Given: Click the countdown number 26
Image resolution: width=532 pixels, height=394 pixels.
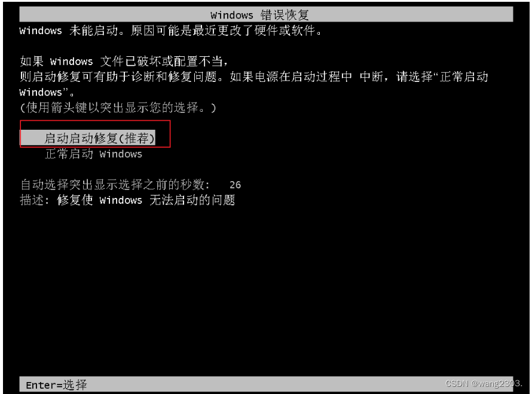Looking at the screenshot, I should click(235, 185).
